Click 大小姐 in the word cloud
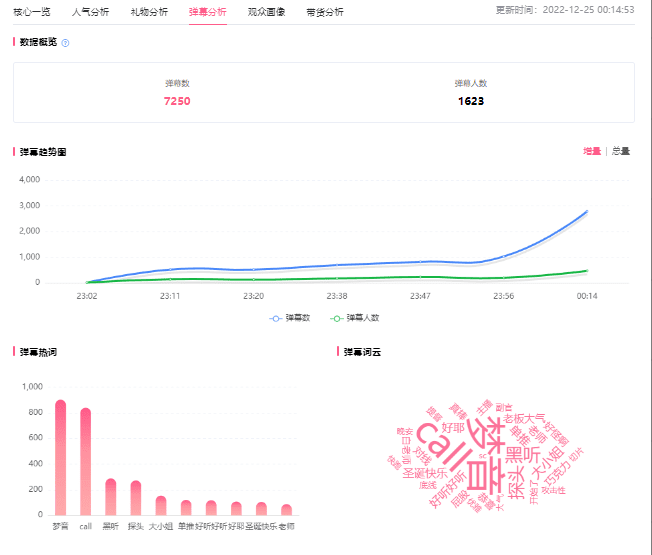The height and width of the screenshot is (555, 652). point(548,462)
